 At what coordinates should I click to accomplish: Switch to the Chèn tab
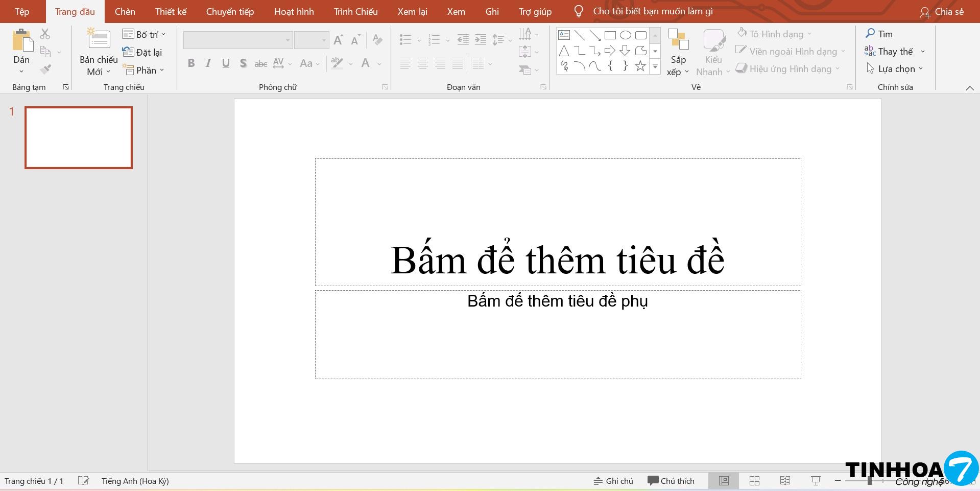click(125, 11)
